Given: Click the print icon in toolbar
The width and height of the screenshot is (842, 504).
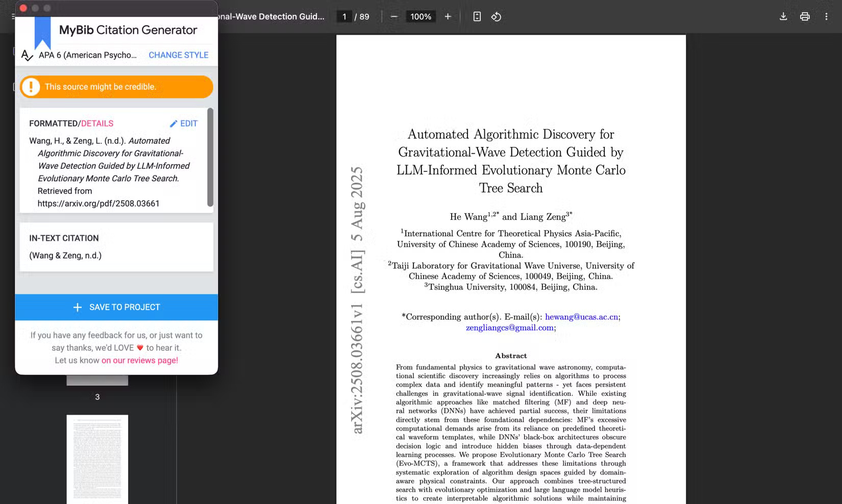Looking at the screenshot, I should pos(805,16).
